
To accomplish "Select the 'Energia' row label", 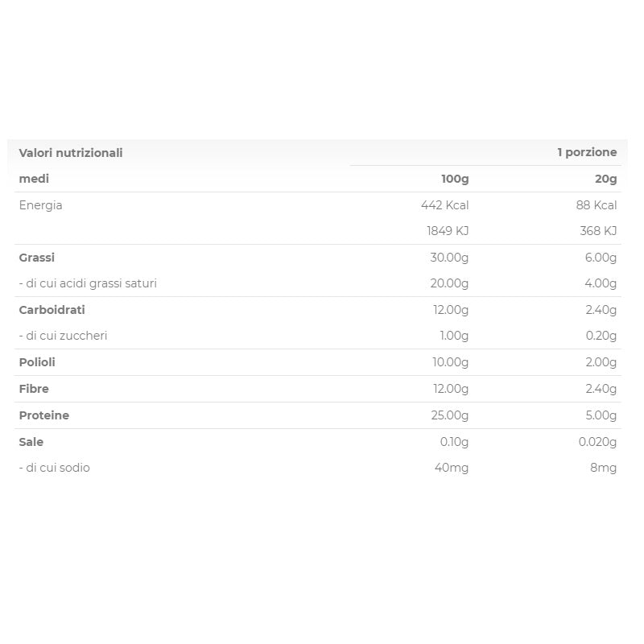I will tap(40, 205).
